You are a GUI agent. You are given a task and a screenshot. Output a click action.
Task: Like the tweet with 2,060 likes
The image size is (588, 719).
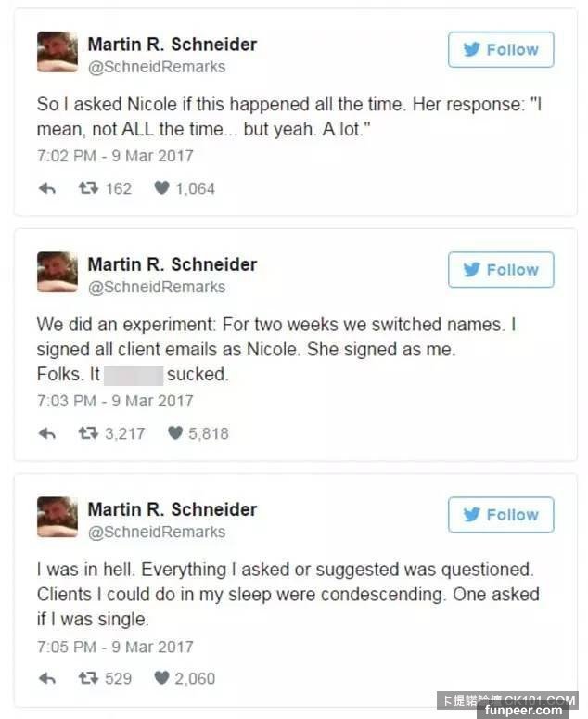tap(161, 678)
